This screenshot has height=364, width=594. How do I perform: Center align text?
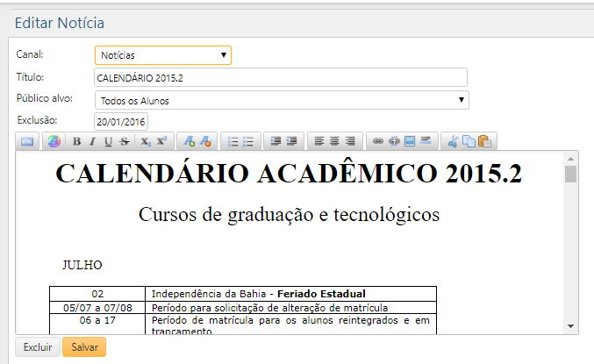[x=334, y=141]
